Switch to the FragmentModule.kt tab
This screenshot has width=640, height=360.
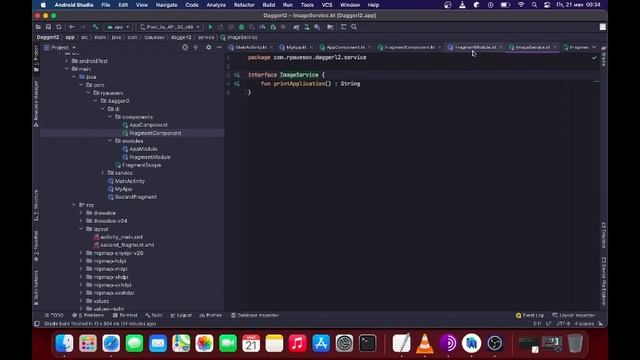click(x=476, y=47)
